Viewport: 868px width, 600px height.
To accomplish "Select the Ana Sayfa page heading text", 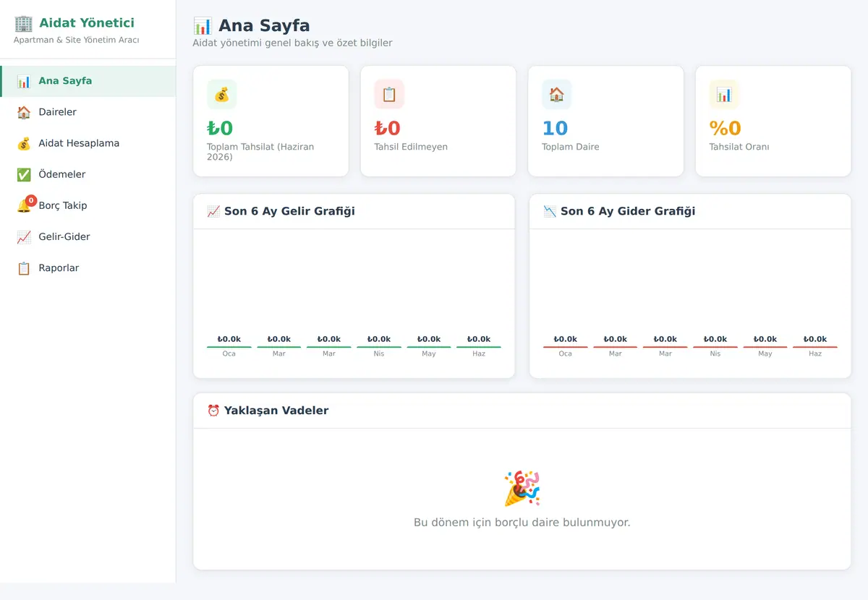I will pyautogui.click(x=264, y=26).
